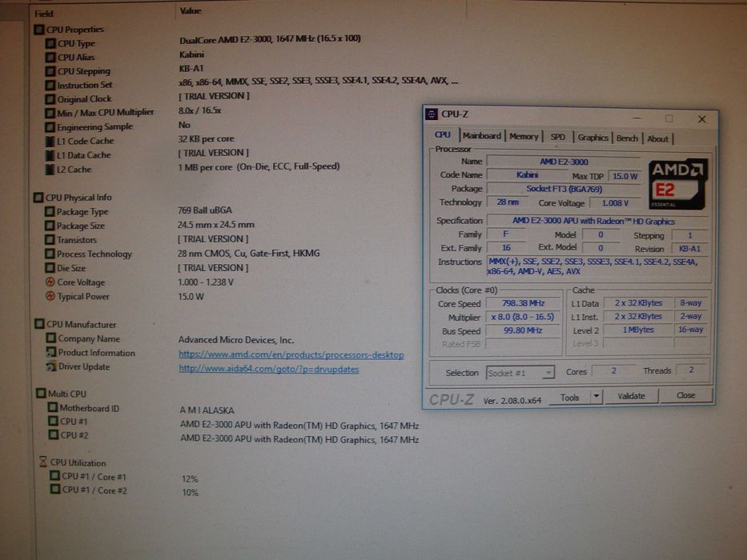Click the Typical Power orange icon
747x560 pixels.
[x=50, y=296]
